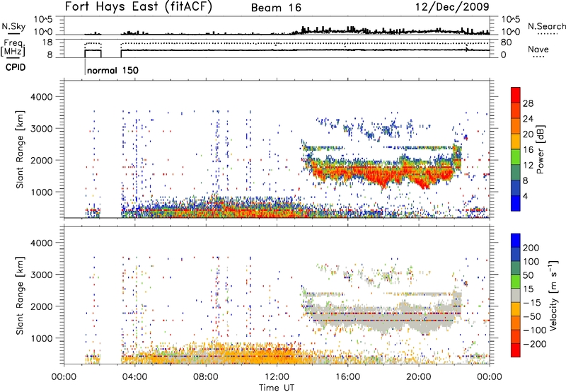Click the gray segment of velocity colorbar
The width and height of the screenshot is (566, 392).
[x=516, y=296]
